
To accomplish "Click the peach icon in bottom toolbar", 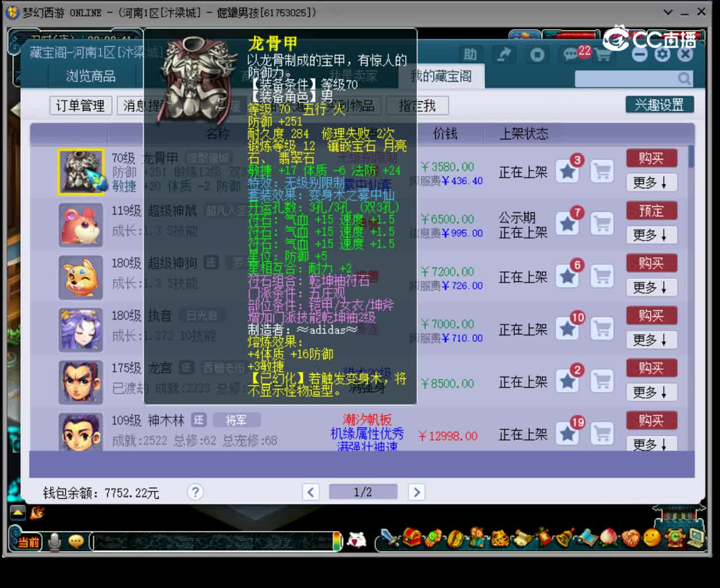I will [x=608, y=538].
